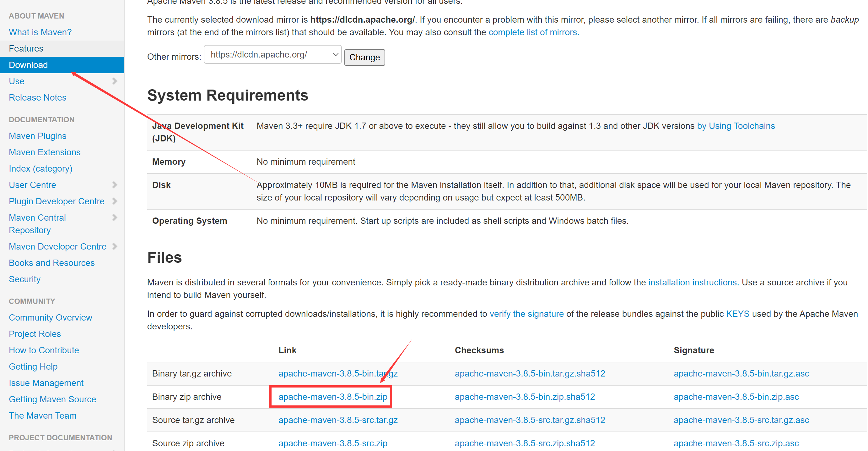
Task: Open apache-maven-3.8.5-src.tar.gz.asc signature
Action: 741,420
